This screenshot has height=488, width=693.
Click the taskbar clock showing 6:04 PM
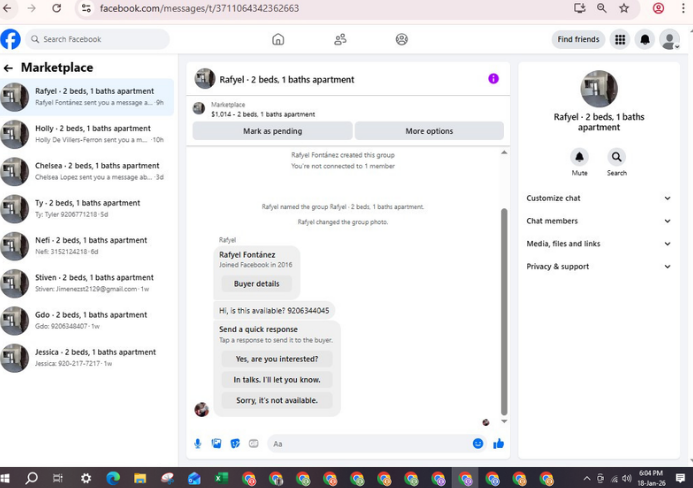click(x=651, y=478)
